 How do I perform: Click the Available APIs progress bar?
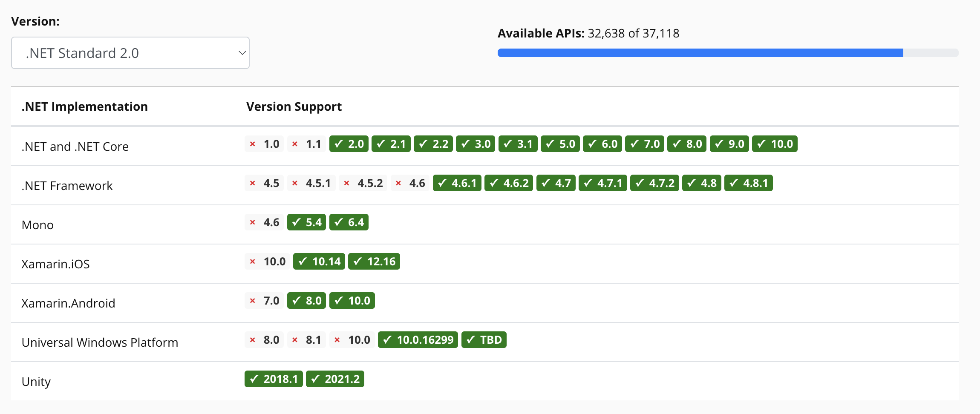(728, 53)
